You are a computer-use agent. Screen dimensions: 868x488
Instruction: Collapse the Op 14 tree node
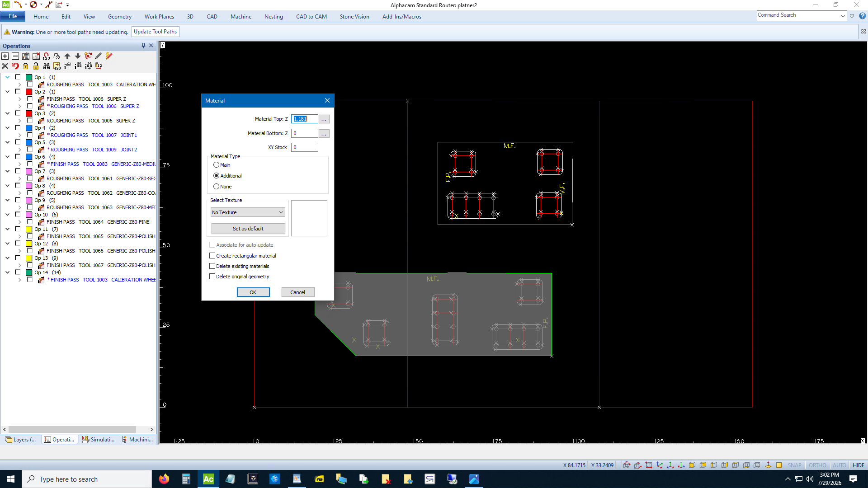click(8, 272)
